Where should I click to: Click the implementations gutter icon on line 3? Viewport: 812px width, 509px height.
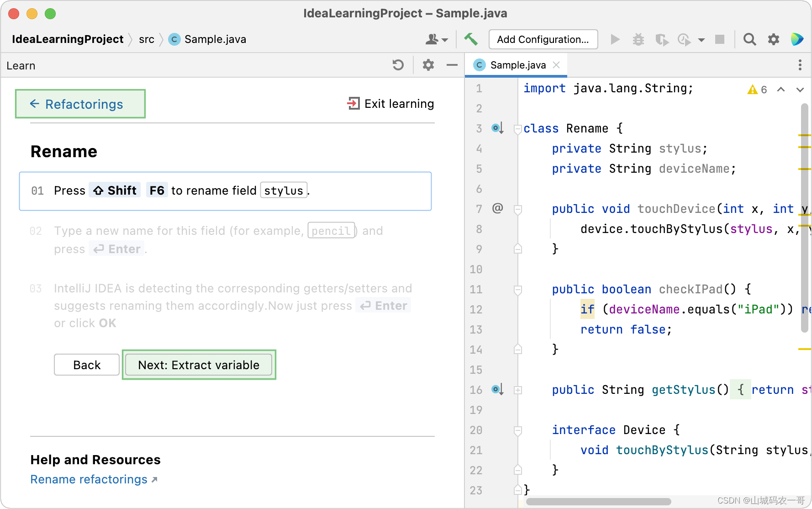[x=497, y=128]
